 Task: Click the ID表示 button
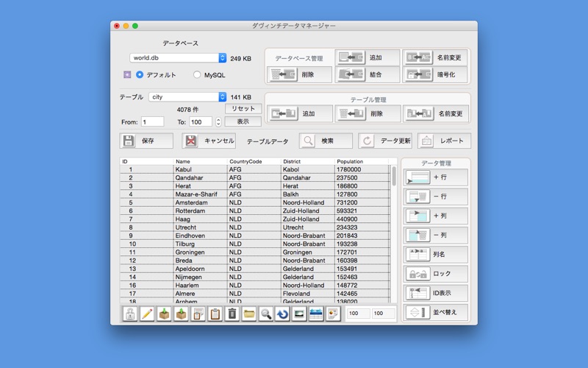pos(436,293)
